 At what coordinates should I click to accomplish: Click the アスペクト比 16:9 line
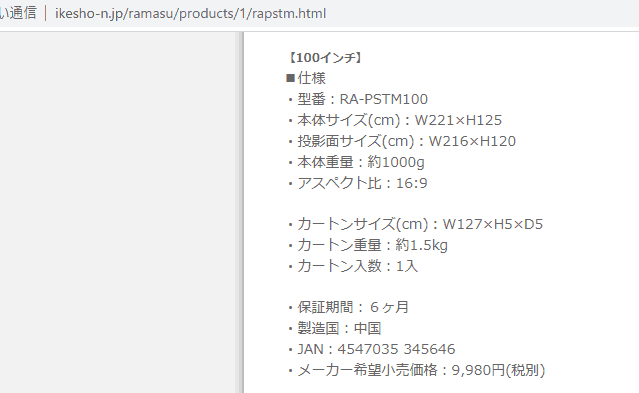point(357,183)
